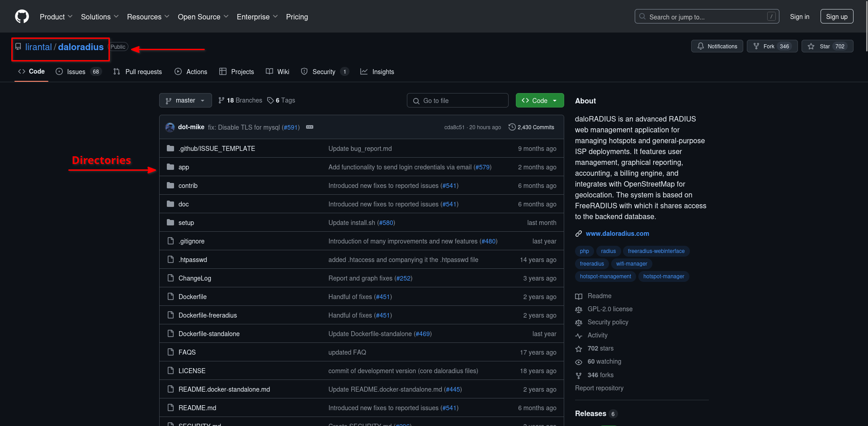The height and width of the screenshot is (426, 868).
Task: Click the .gitignore file icon
Action: click(x=170, y=241)
